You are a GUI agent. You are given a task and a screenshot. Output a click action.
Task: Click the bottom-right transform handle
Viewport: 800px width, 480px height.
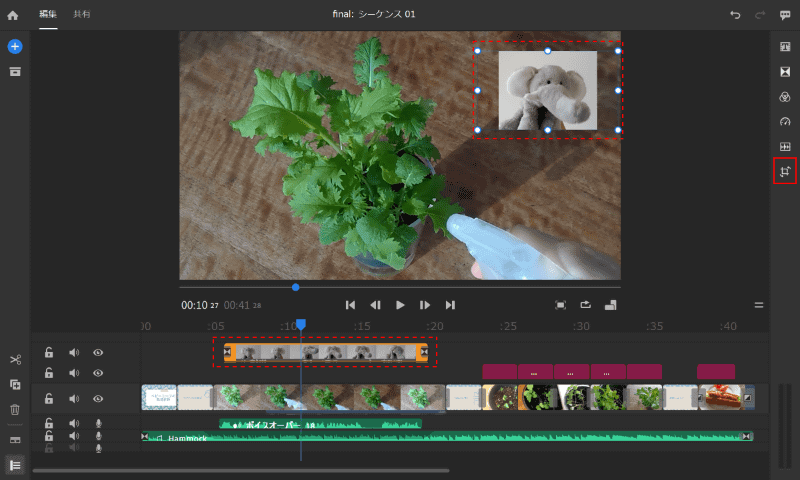tap(618, 130)
